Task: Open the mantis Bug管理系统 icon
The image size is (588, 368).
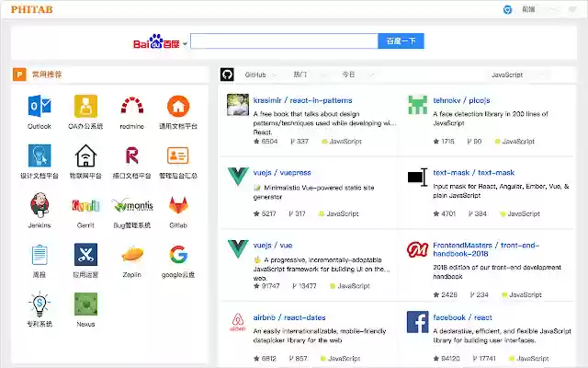Action: click(132, 205)
